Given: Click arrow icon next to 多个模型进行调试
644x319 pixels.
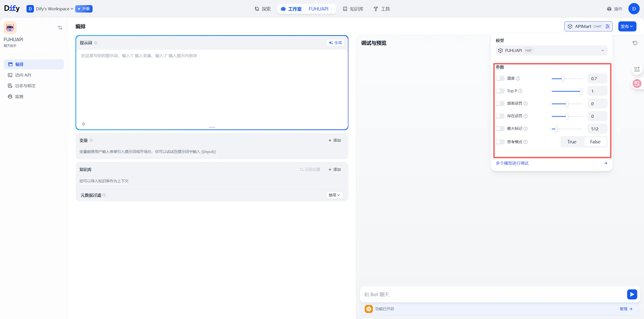Looking at the screenshot, I should tap(606, 163).
